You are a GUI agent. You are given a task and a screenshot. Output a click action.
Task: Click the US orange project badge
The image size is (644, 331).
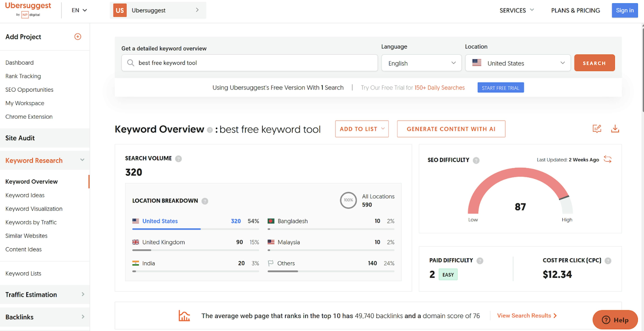pos(120,10)
